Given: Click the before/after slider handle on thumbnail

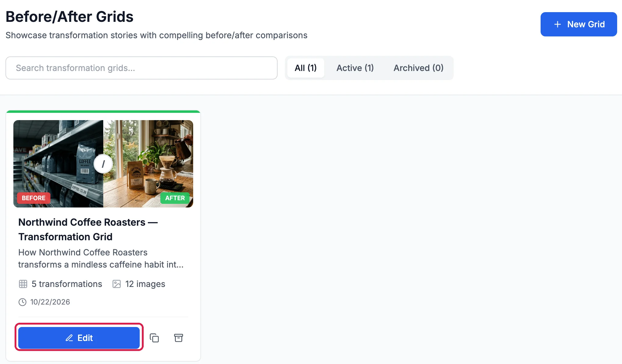Looking at the screenshot, I should 103,164.
